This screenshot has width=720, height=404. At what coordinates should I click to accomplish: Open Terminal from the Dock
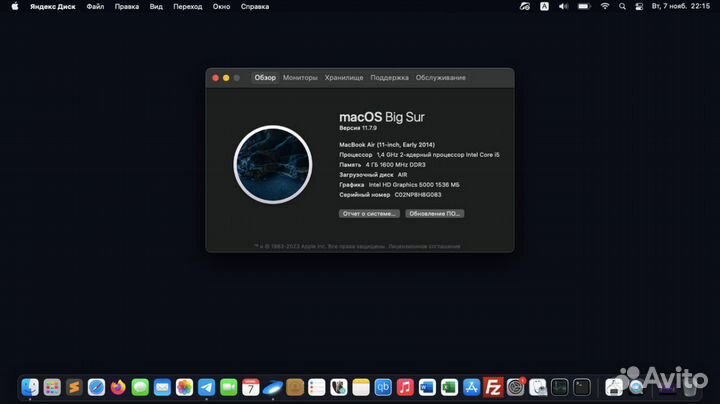point(581,387)
